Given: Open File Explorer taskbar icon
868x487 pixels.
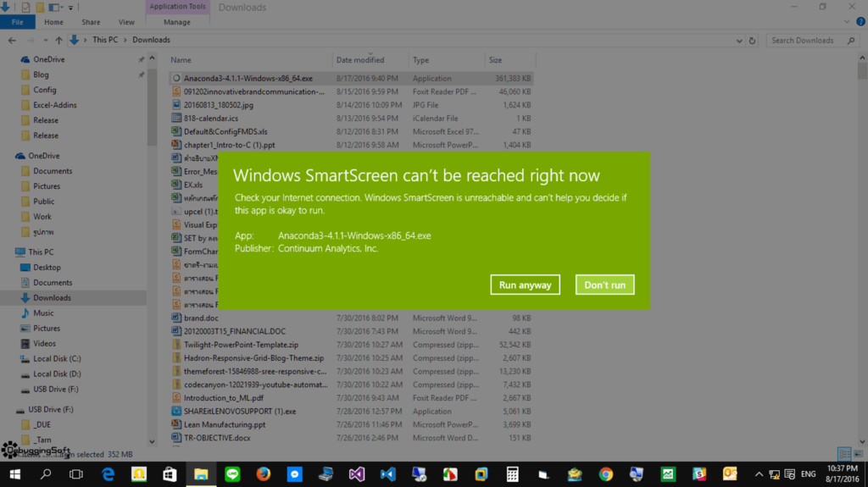Looking at the screenshot, I should [x=201, y=474].
